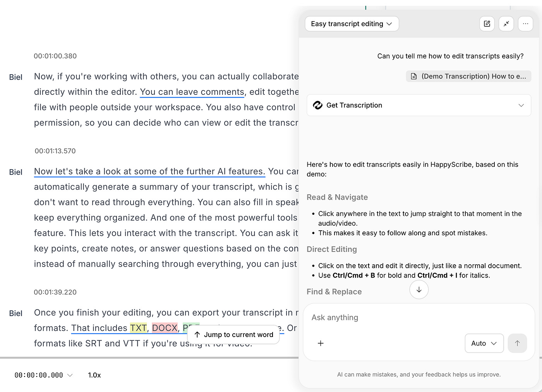Click highlighted word TXT

coord(139,328)
